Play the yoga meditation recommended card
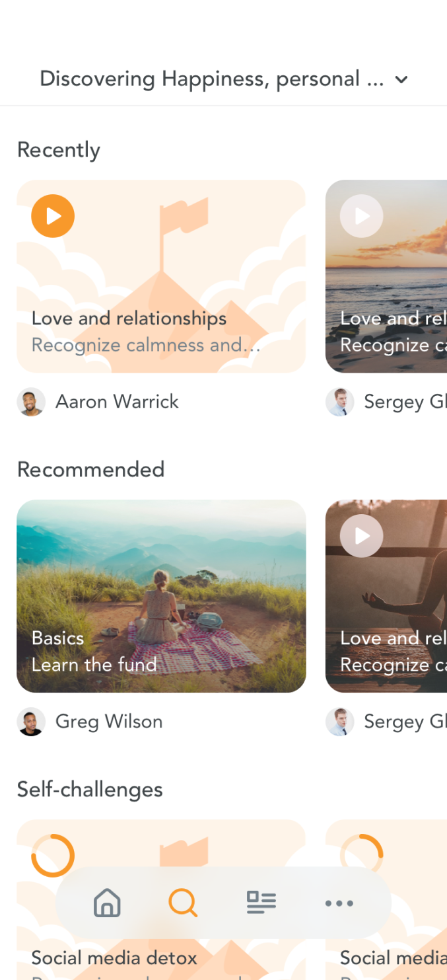 [362, 536]
